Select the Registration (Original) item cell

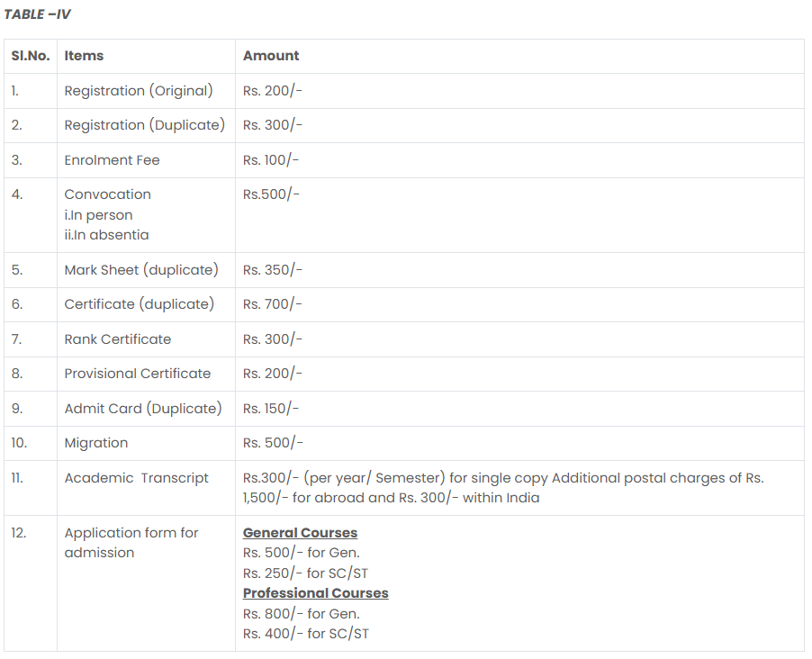coord(139,91)
